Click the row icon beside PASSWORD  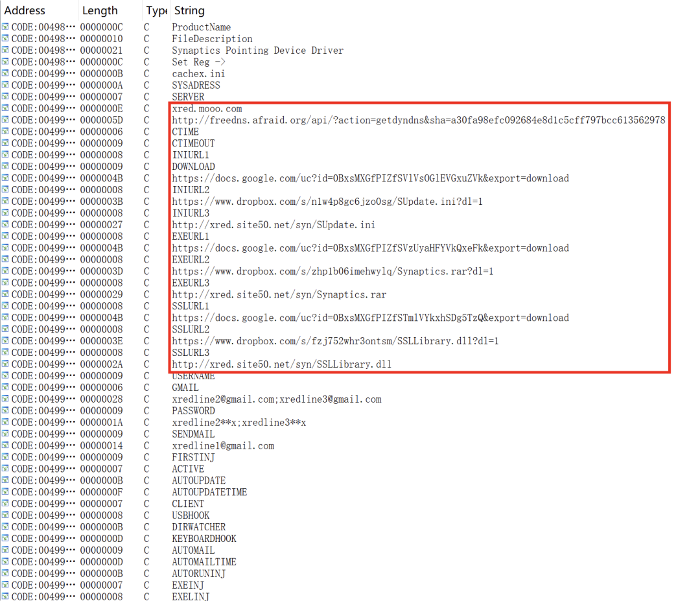tap(5, 410)
